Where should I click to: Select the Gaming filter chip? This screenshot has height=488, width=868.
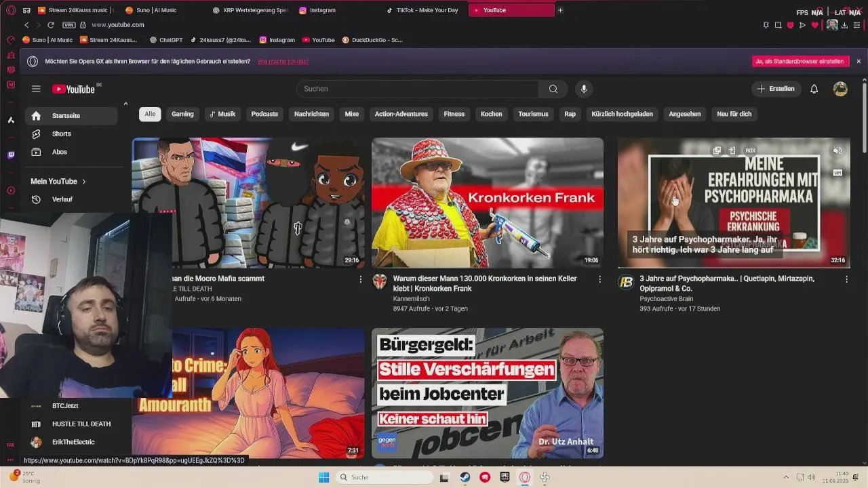[x=182, y=114]
